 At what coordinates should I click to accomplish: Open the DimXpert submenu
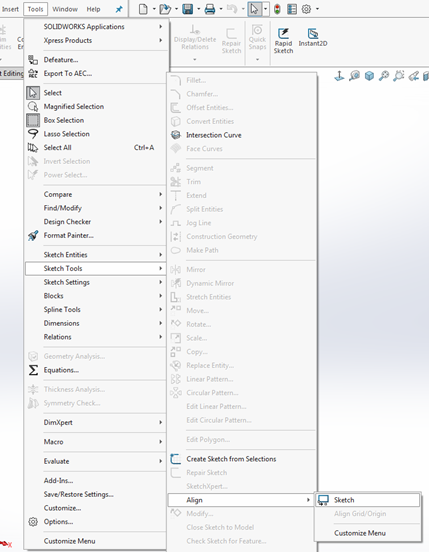(95, 422)
